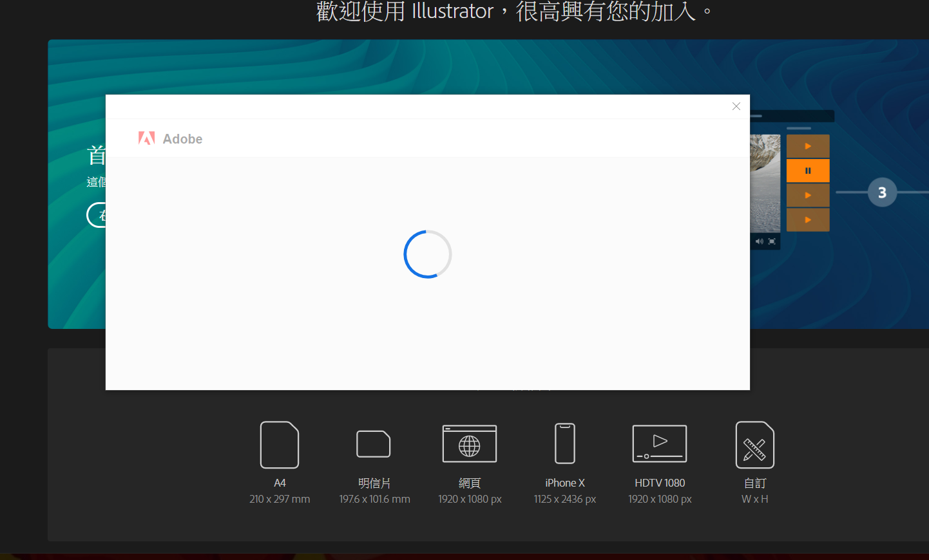This screenshot has height=560, width=929.
Task: Click the tutorial video thumbnail image
Action: [x=765, y=183]
